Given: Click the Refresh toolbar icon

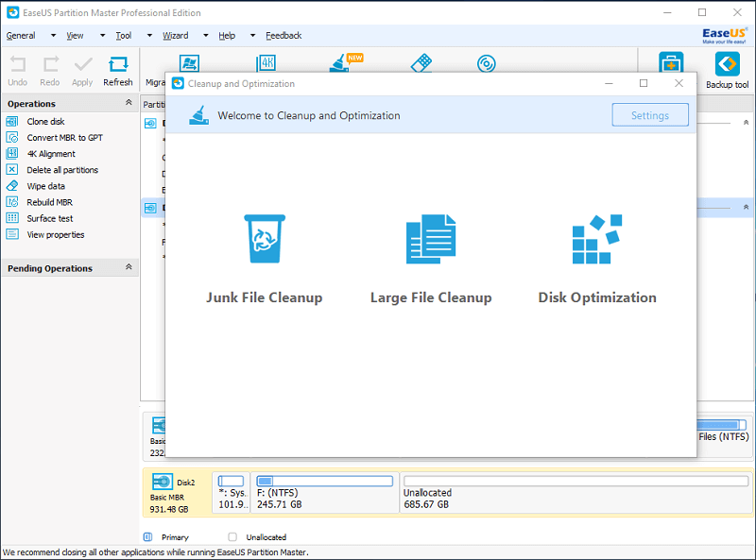Looking at the screenshot, I should pyautogui.click(x=118, y=65).
